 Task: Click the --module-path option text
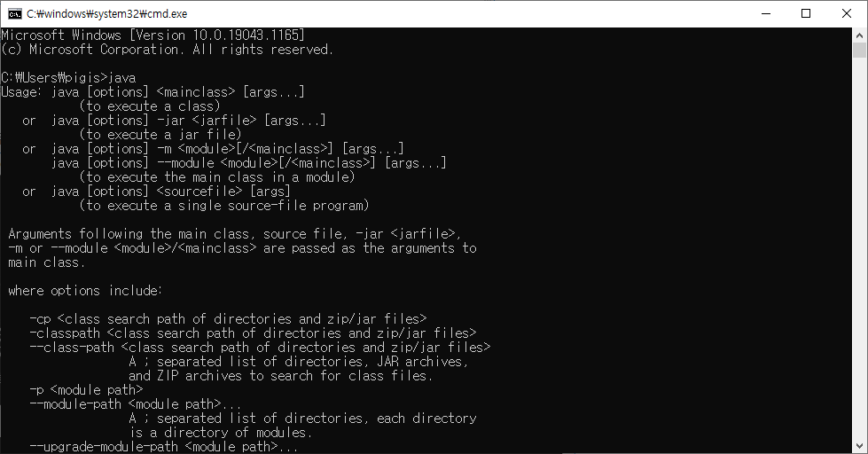pyautogui.click(x=75, y=404)
